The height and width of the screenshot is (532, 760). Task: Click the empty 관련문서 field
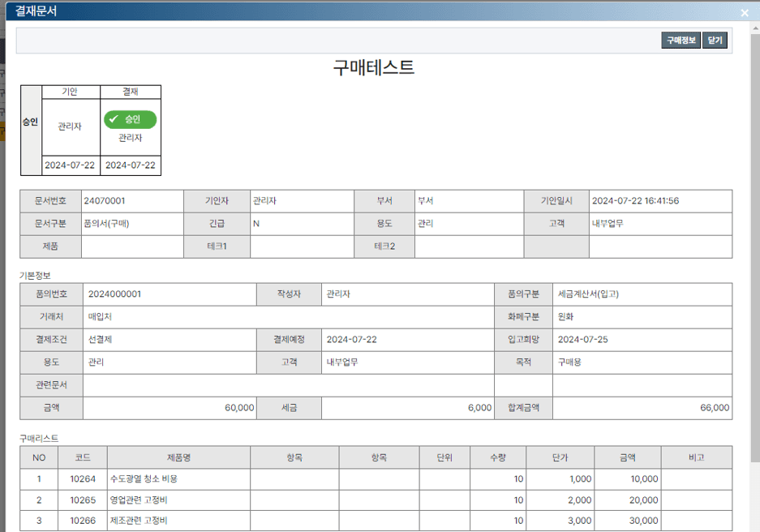coord(288,385)
